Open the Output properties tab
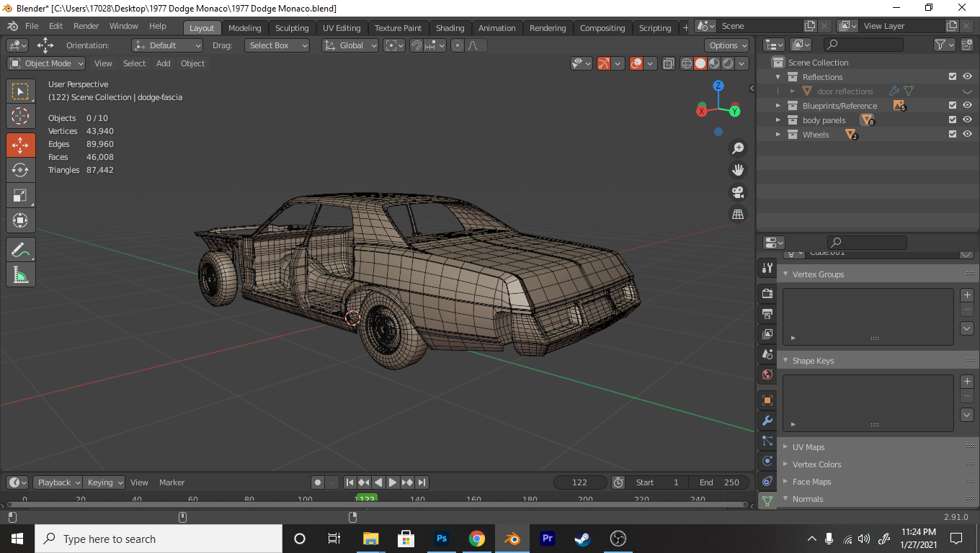 767,314
